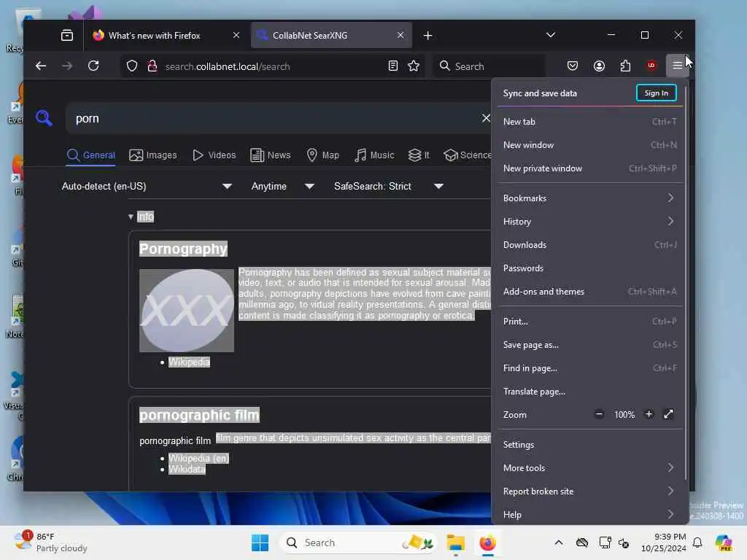Show hidden system tray icons
This screenshot has height=560, width=747.
point(559,542)
